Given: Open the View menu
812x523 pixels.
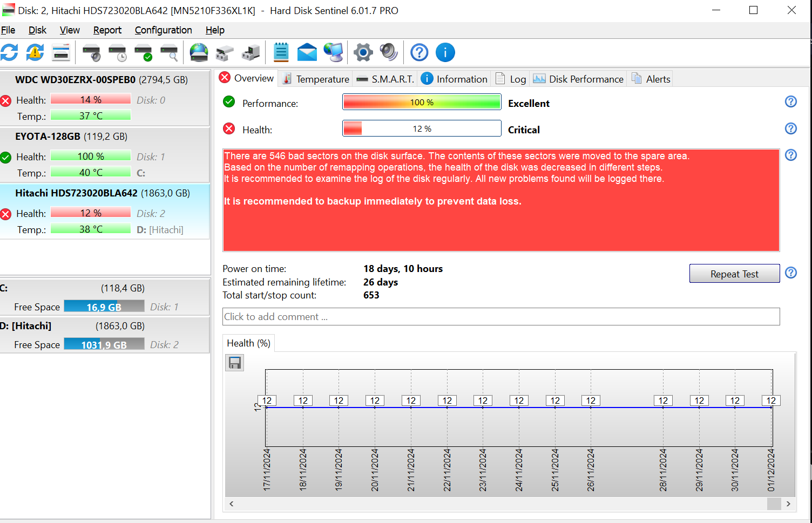Looking at the screenshot, I should pyautogui.click(x=70, y=30).
